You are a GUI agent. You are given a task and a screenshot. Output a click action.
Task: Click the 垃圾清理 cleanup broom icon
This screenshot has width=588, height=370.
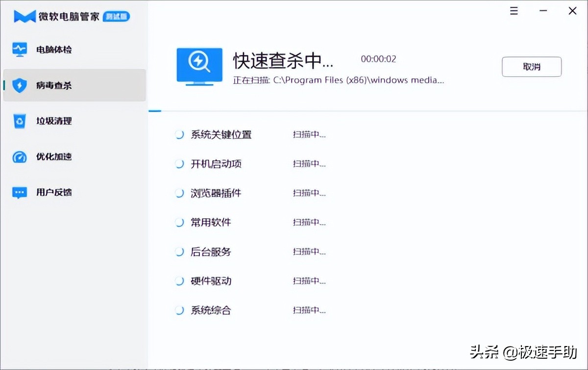[x=19, y=121]
